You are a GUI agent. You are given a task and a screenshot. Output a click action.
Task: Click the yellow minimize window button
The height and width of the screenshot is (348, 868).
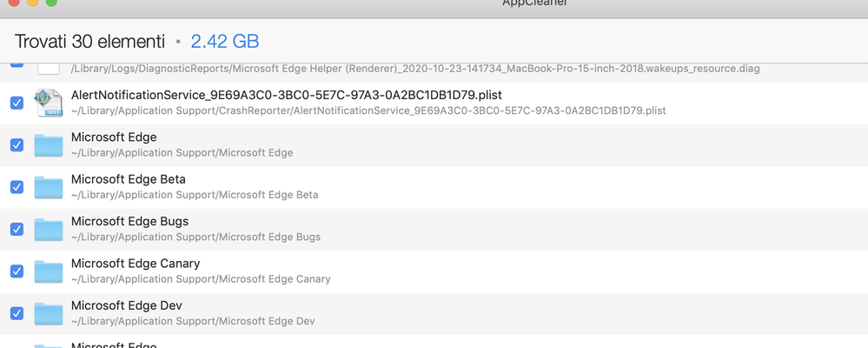pyautogui.click(x=33, y=3)
